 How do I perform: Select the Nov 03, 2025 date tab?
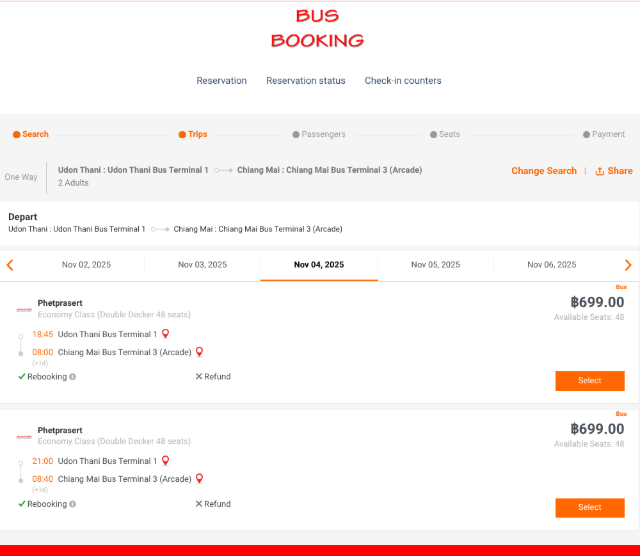coord(202,265)
